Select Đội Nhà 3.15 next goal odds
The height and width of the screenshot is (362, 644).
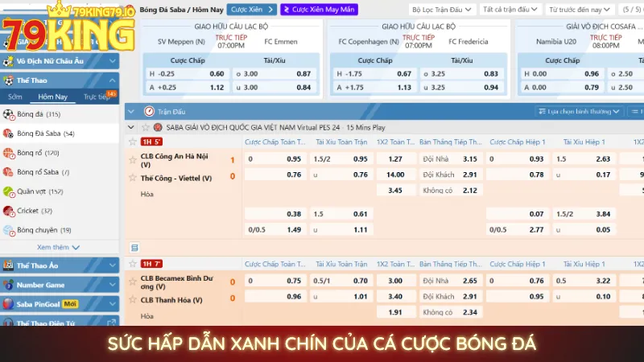point(450,158)
